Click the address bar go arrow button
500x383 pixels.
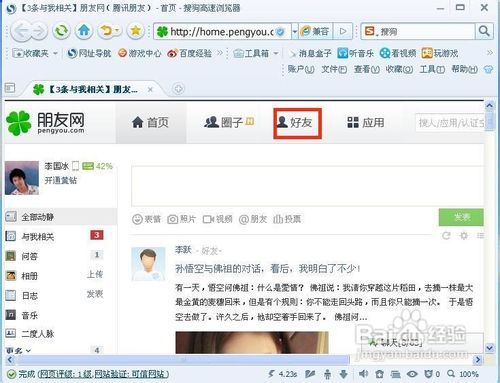point(343,32)
